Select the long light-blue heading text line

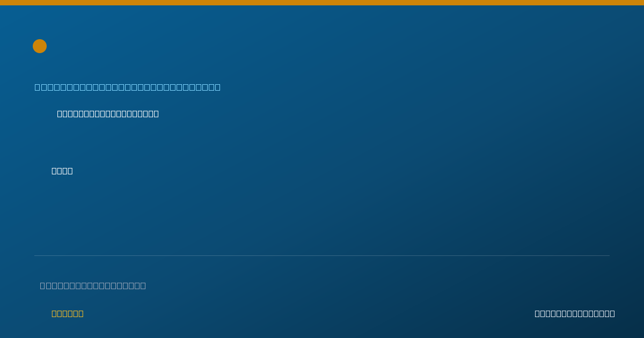tap(128, 87)
